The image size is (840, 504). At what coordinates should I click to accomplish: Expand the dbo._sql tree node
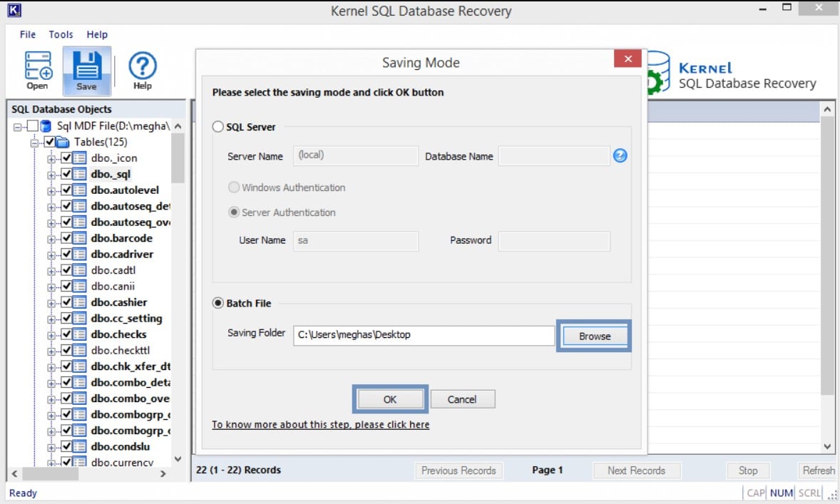pos(51,175)
